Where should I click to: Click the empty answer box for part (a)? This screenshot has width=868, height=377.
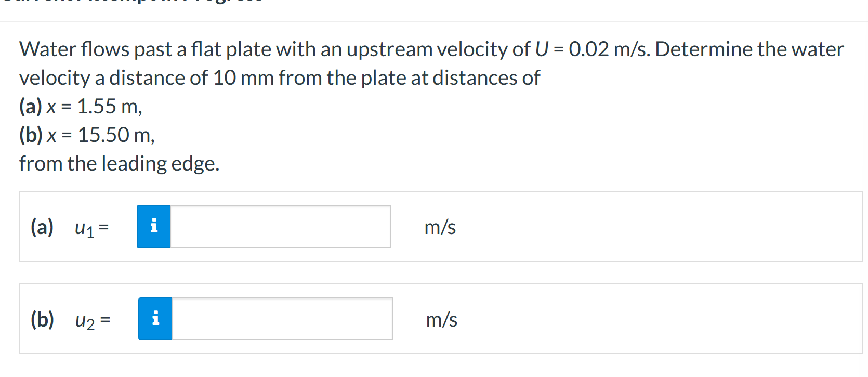[x=281, y=226]
